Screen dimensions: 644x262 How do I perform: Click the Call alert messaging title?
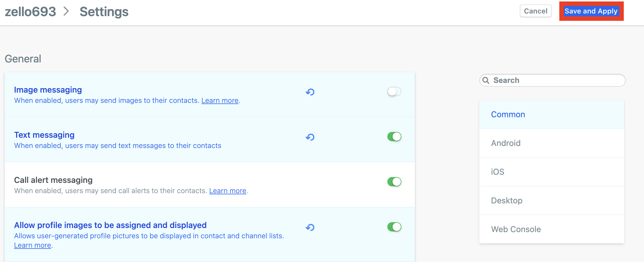[53, 180]
